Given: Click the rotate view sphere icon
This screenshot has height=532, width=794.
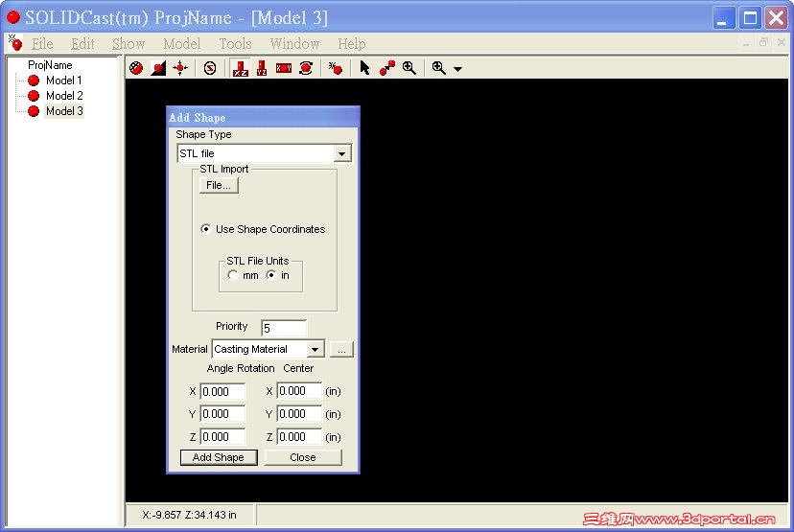Looking at the screenshot, I should coord(306,68).
